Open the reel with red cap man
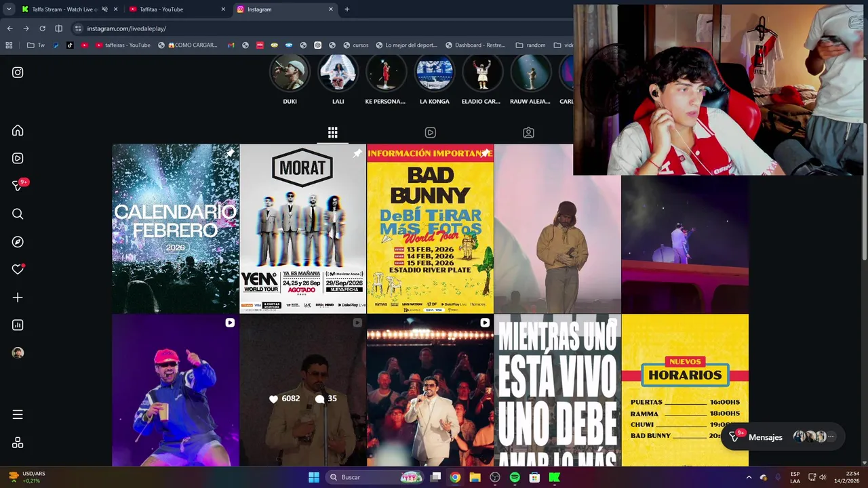Viewport: 868px width, 488px height. coord(176,390)
